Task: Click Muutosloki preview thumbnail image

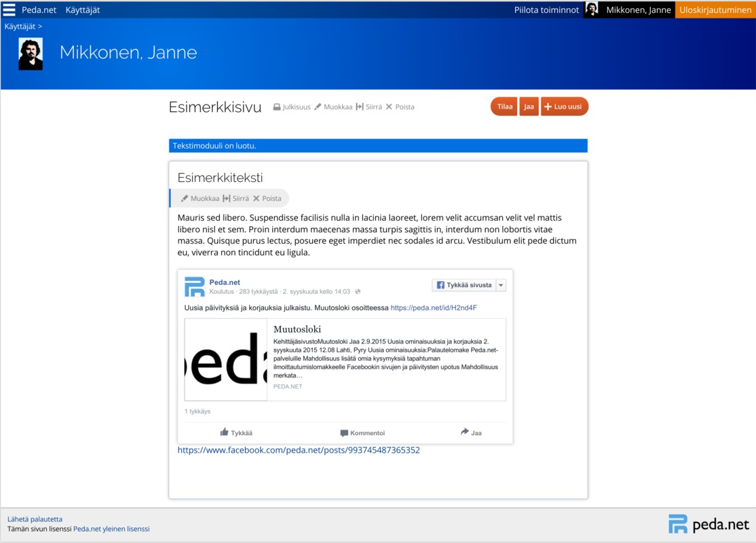Action: [x=225, y=360]
